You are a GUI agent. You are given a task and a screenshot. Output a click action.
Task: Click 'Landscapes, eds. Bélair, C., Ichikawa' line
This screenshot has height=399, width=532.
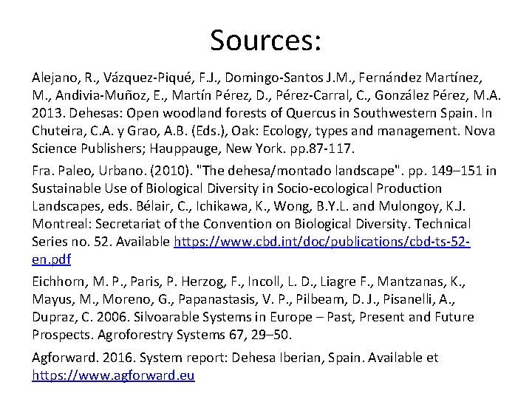click(x=249, y=206)
